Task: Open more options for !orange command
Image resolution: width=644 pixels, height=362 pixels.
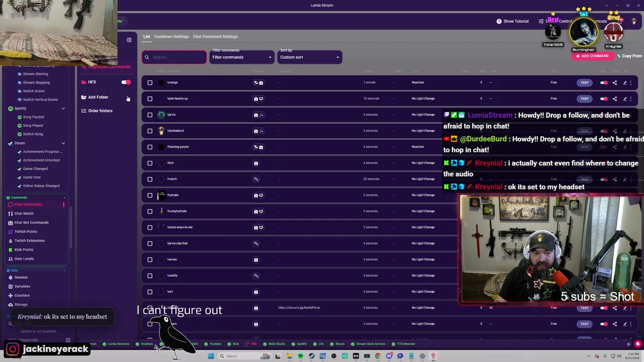Action: pyautogui.click(x=631, y=82)
